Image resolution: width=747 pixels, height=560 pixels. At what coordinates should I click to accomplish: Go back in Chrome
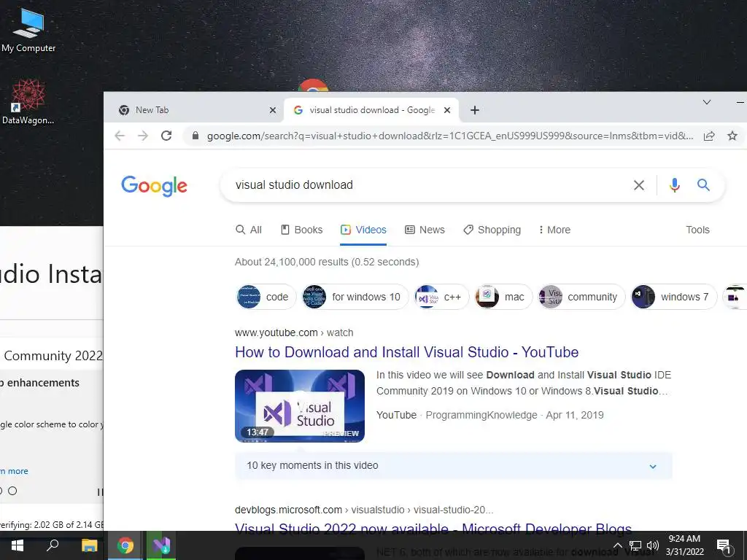coord(120,136)
